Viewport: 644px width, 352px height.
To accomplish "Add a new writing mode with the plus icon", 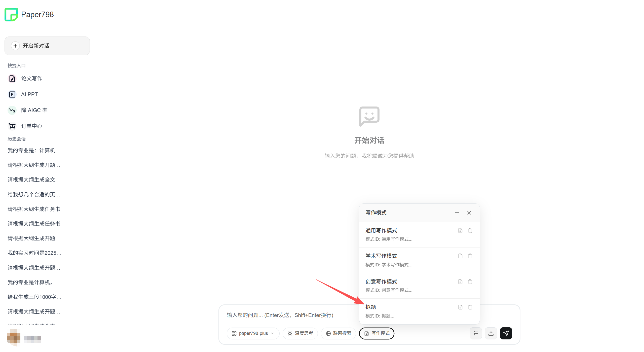I will 457,213.
